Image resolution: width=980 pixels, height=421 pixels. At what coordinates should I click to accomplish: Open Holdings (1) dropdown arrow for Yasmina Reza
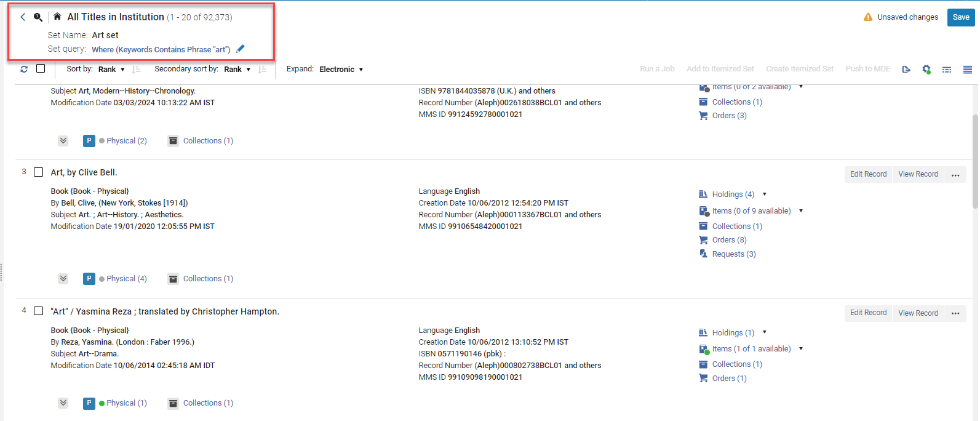pos(765,332)
